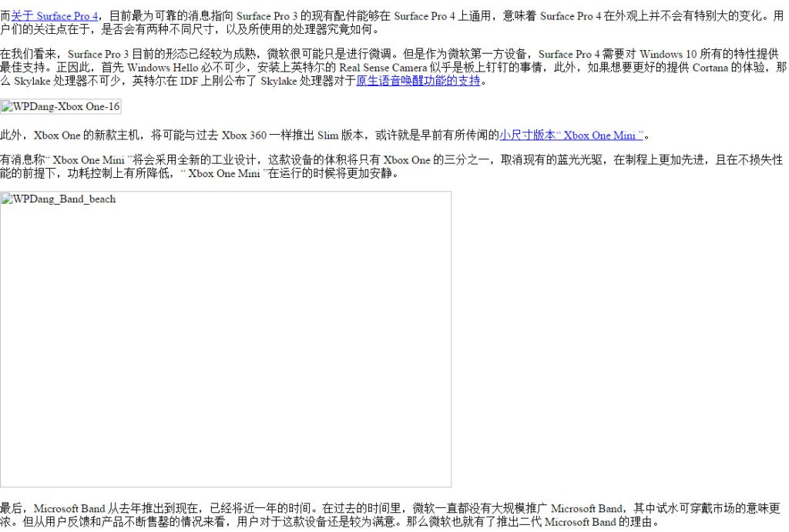Click the text 'Windows Hello 必不可少'
The height and width of the screenshot is (532, 789).
186,68
